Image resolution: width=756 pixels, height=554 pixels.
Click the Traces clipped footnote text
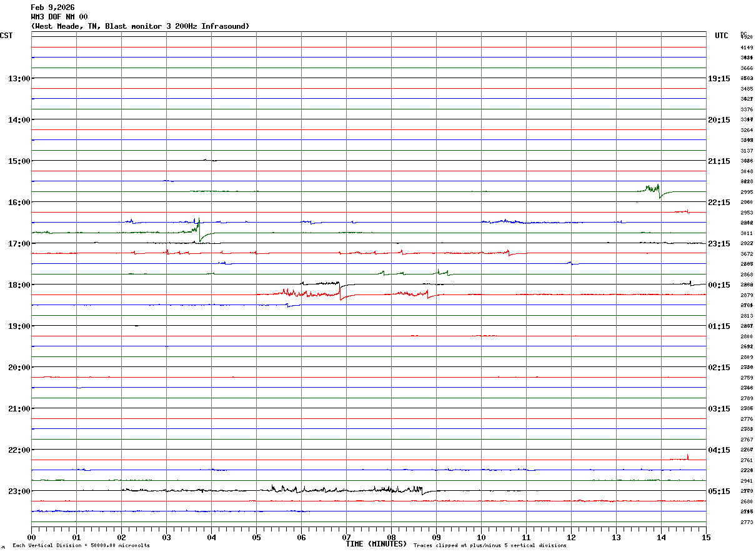490,546
